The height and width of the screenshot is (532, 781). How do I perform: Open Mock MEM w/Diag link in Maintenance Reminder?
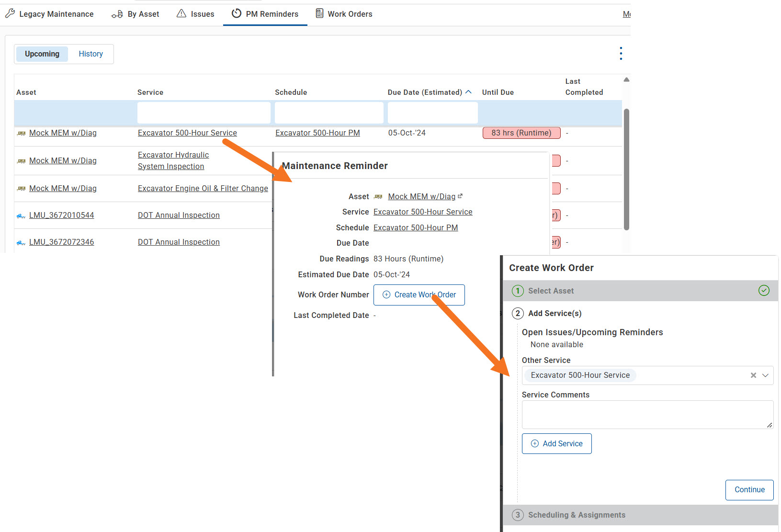(x=422, y=197)
